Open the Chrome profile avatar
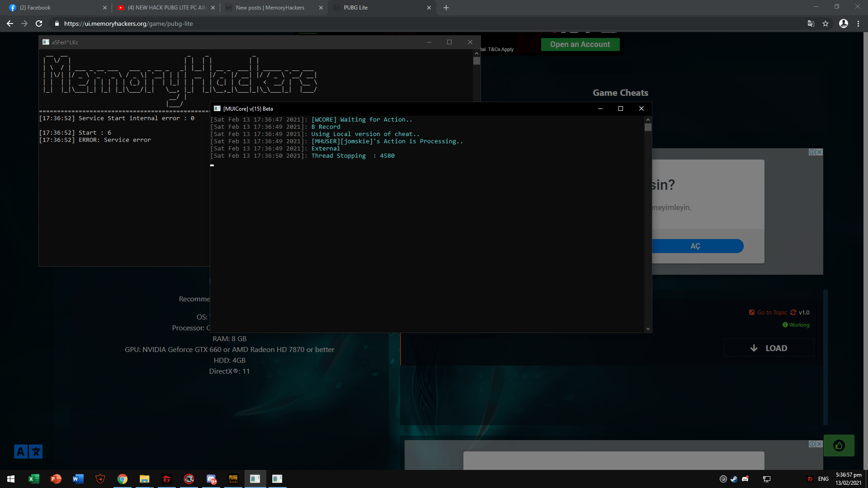This screenshot has width=868, height=488. coord(844,23)
